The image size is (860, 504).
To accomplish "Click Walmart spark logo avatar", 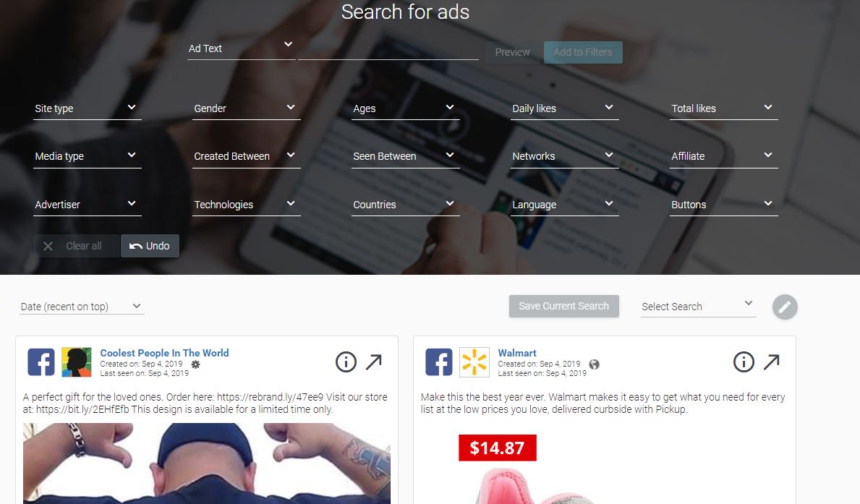I will pos(474,362).
